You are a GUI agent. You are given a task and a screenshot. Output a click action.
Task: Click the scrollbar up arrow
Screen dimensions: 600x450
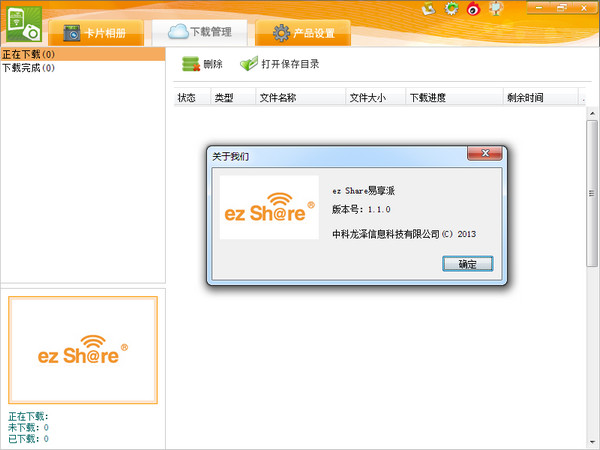pos(592,113)
